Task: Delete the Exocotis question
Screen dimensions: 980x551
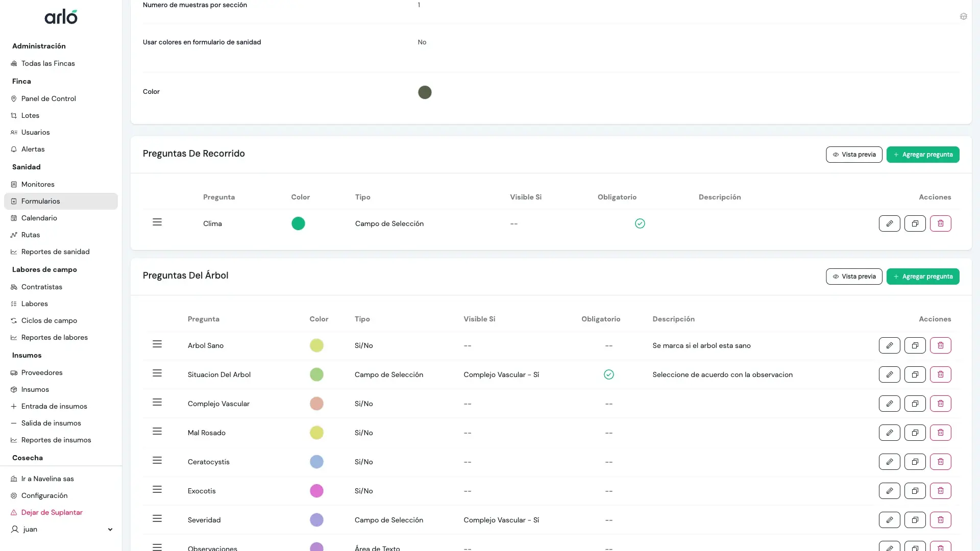Action: click(940, 491)
